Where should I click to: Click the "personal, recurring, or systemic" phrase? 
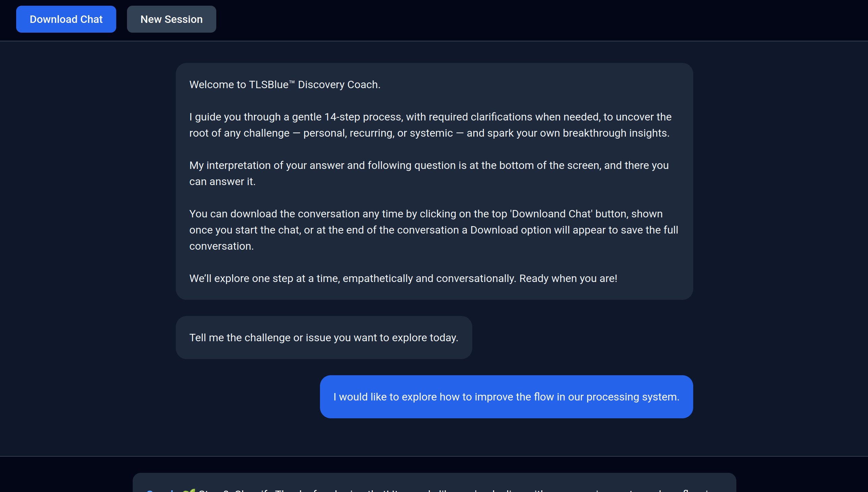click(378, 133)
